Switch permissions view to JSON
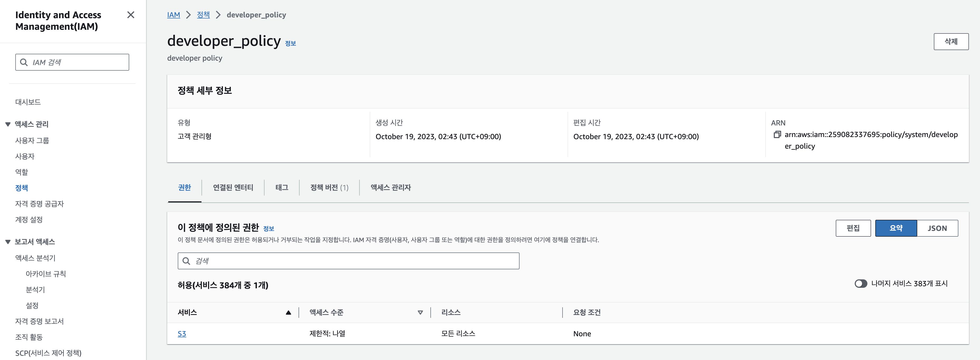The height and width of the screenshot is (360, 980). 937,228
